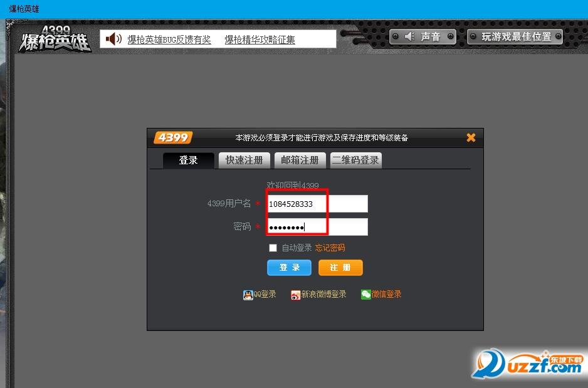Close the login dialog with orange X

(x=471, y=137)
